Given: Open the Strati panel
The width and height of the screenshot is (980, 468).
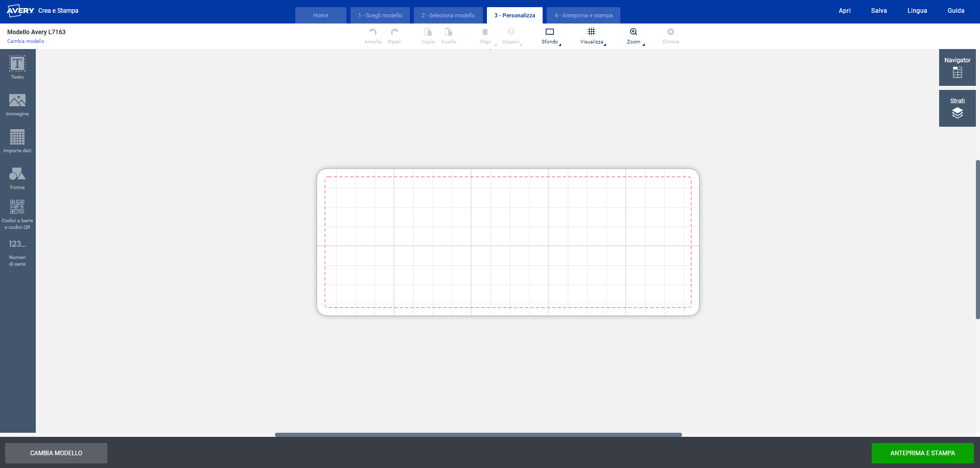Looking at the screenshot, I should coord(957,108).
